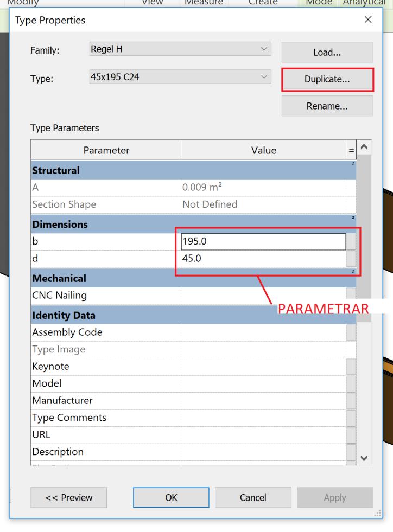The width and height of the screenshot is (393, 532).
Task: Click the Description value cell
Action: pyautogui.click(x=263, y=452)
